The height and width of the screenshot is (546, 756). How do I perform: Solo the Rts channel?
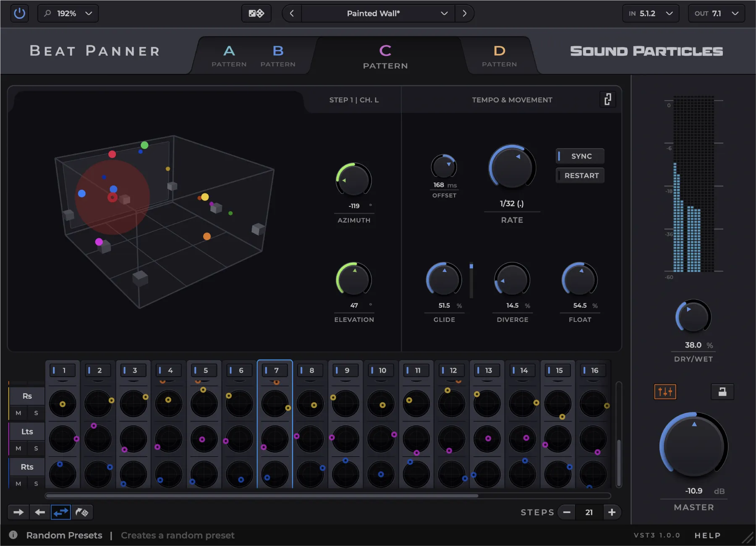(36, 483)
